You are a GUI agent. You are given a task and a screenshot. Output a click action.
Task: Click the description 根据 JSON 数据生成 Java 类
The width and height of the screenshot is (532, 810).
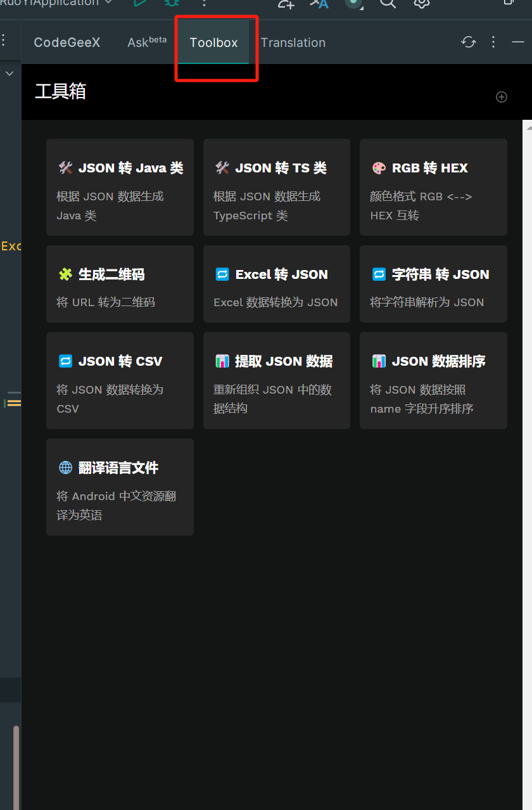(x=110, y=206)
